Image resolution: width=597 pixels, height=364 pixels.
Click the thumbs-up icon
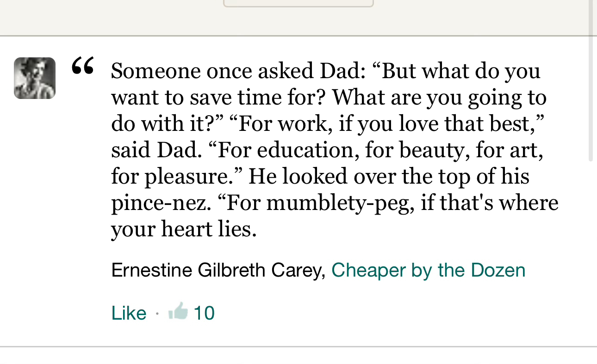[x=178, y=311]
